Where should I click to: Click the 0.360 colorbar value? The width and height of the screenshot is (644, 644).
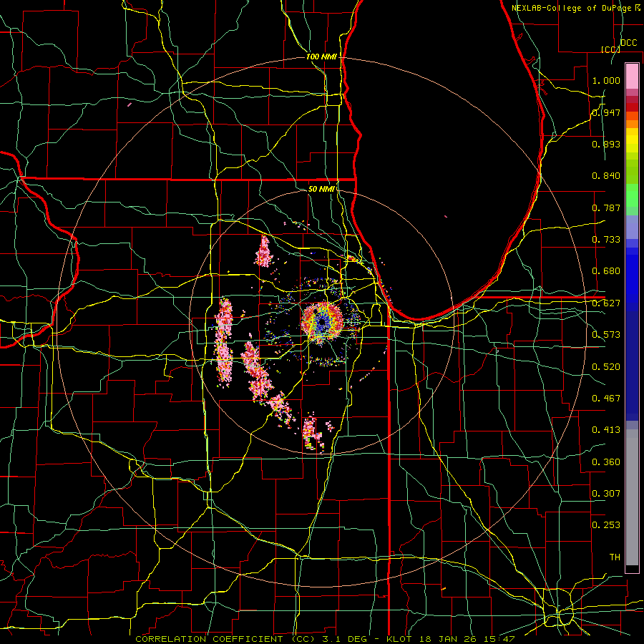606,462
